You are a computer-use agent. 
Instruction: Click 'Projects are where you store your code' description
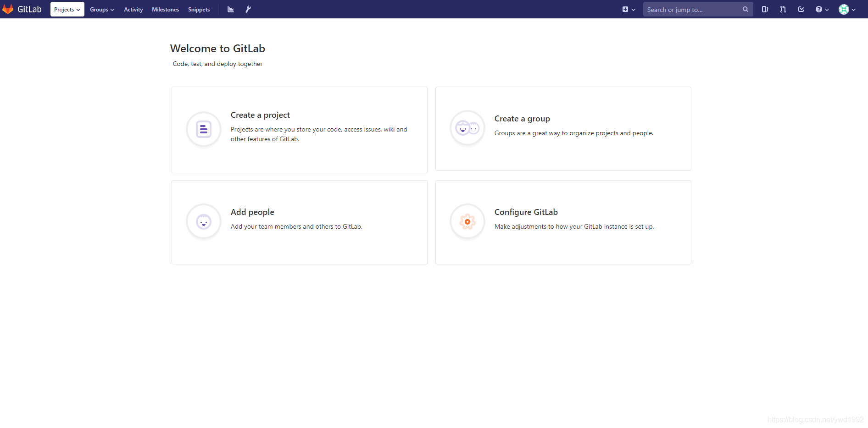(319, 134)
